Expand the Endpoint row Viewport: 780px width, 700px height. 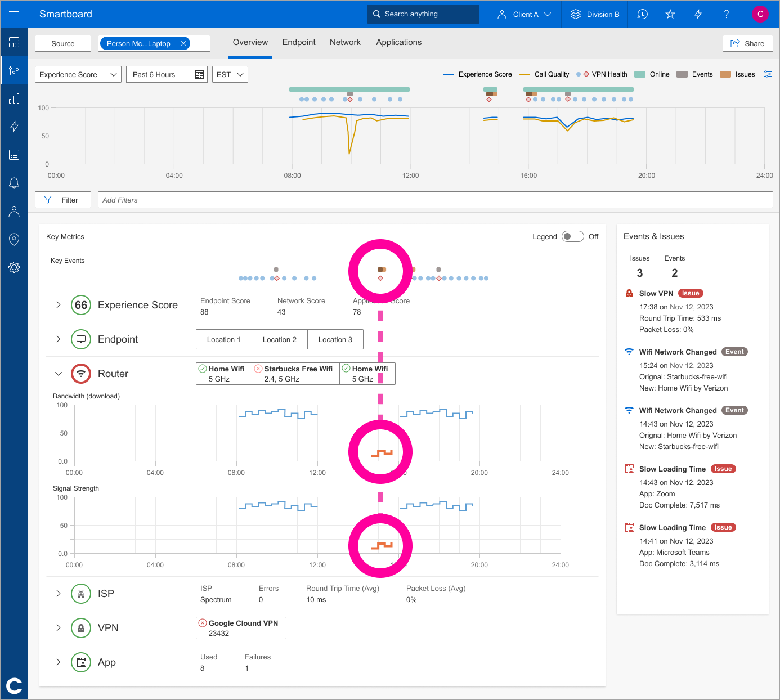click(x=58, y=339)
